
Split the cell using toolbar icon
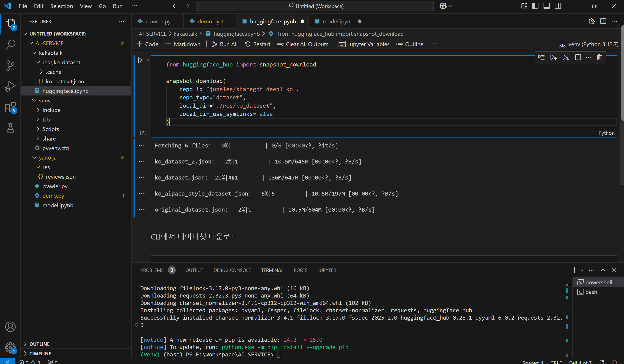click(x=578, y=57)
